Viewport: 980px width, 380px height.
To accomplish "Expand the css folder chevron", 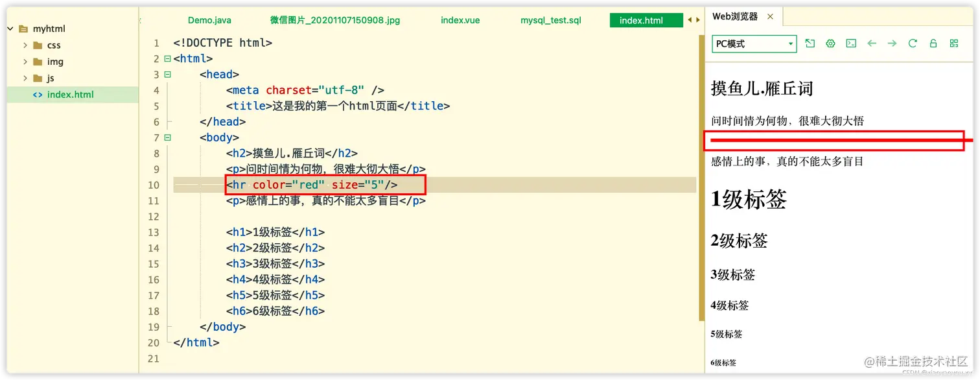I will [x=25, y=45].
